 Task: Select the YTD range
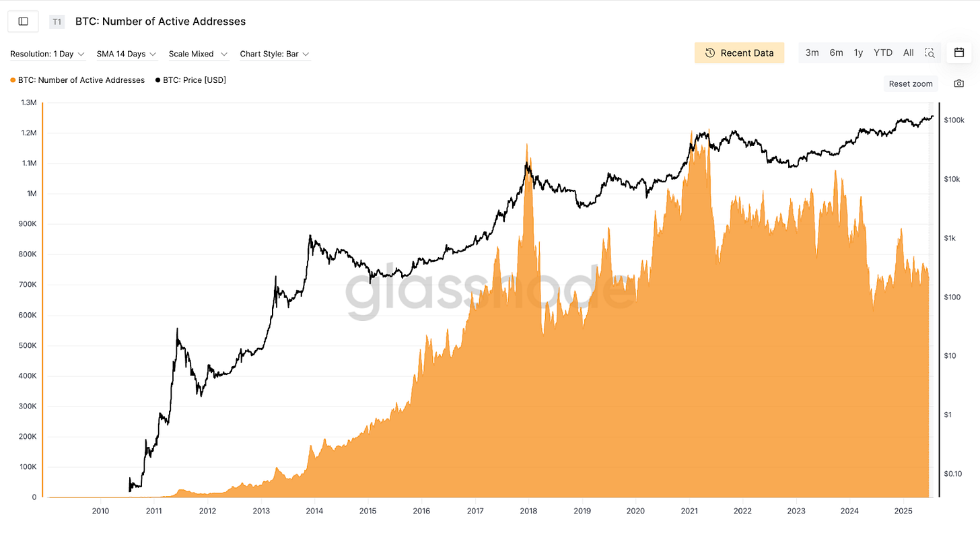coord(883,52)
